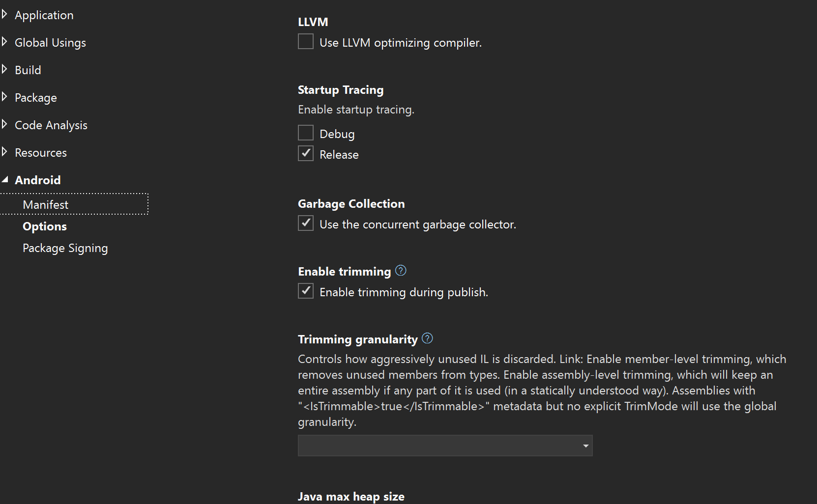This screenshot has width=817, height=504.
Task: Open the Trimming granularity dropdown
Action: click(445, 446)
